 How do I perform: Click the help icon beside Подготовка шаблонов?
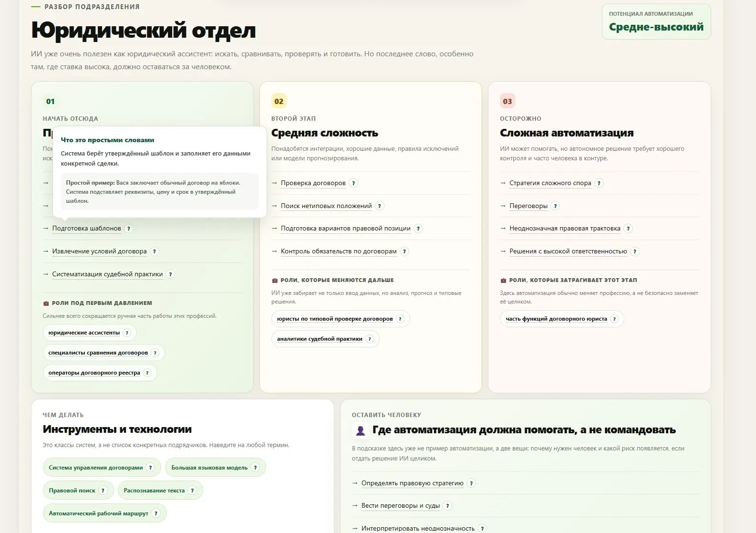(129, 229)
